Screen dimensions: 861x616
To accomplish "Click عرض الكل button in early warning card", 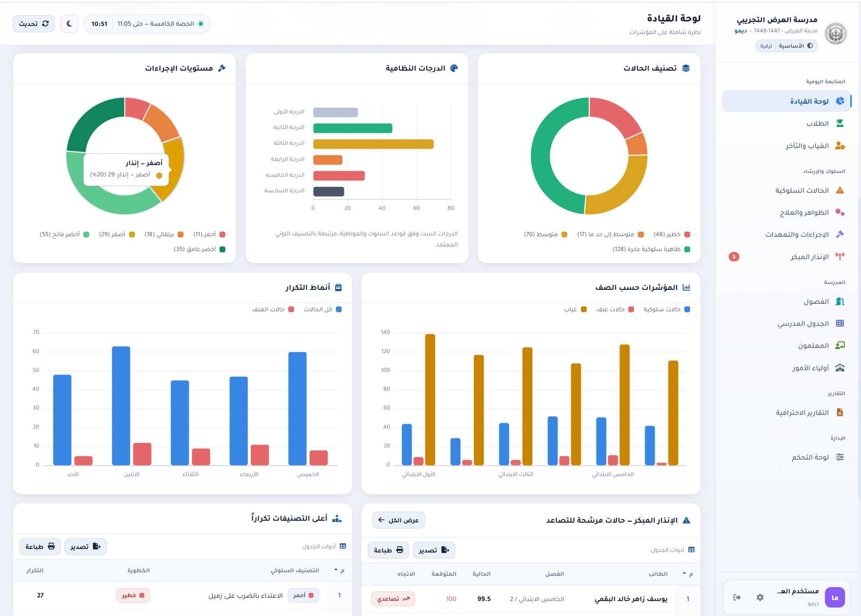I will point(399,520).
